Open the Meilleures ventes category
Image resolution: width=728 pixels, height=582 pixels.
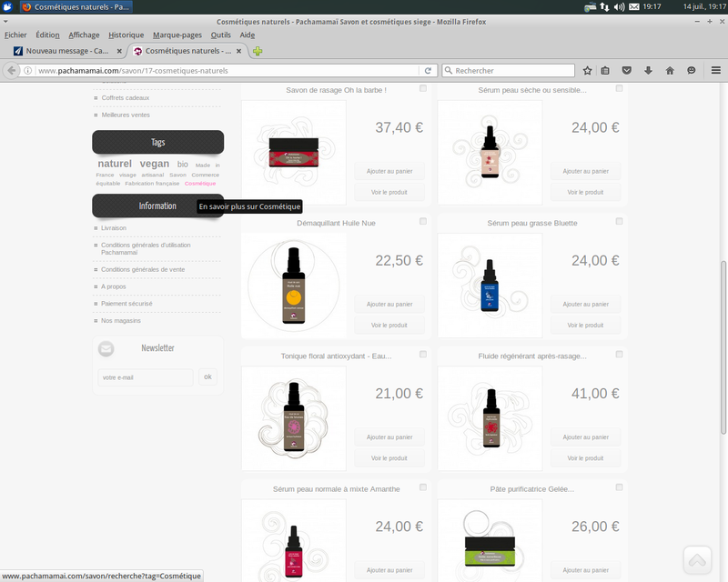126,115
